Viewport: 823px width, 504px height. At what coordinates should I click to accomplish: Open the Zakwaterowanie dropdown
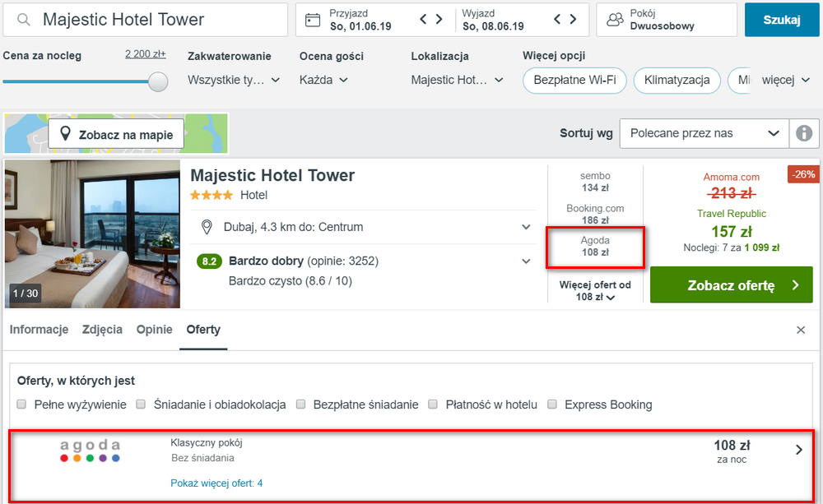pos(234,81)
